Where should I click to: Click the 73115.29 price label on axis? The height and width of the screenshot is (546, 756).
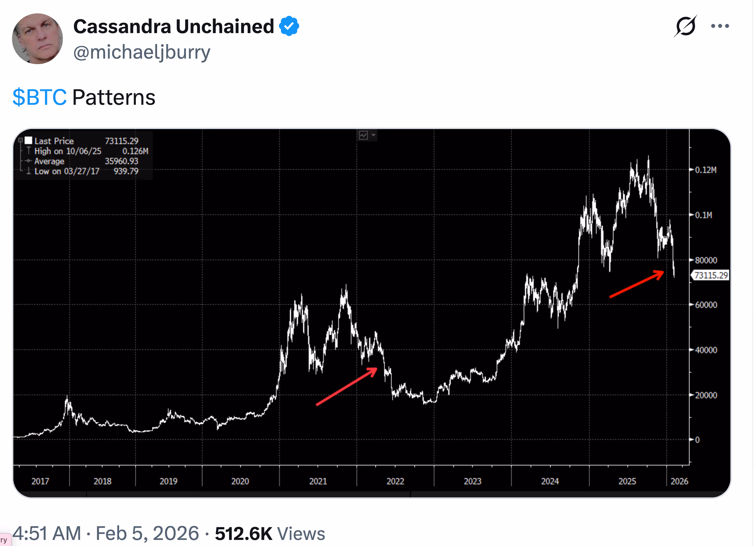(x=710, y=275)
